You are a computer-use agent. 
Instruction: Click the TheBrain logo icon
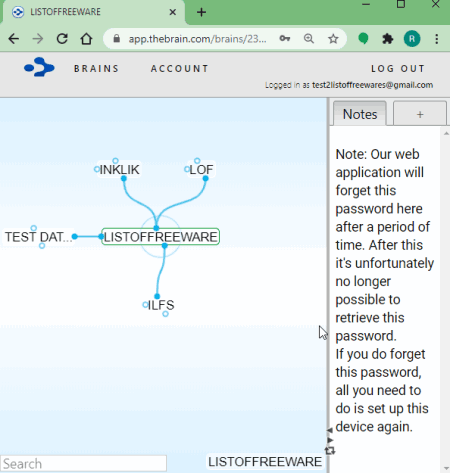[x=39, y=67]
